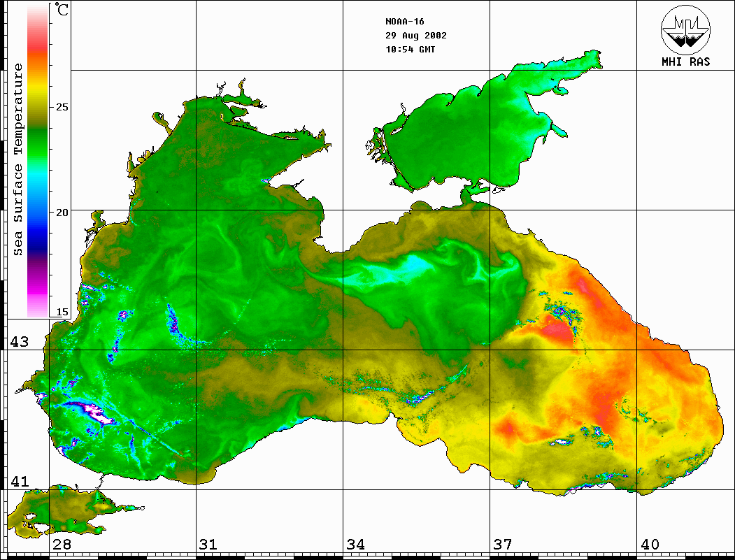This screenshot has height=560, width=735.
Task: Click the longitude 37 label
Action: point(503,545)
